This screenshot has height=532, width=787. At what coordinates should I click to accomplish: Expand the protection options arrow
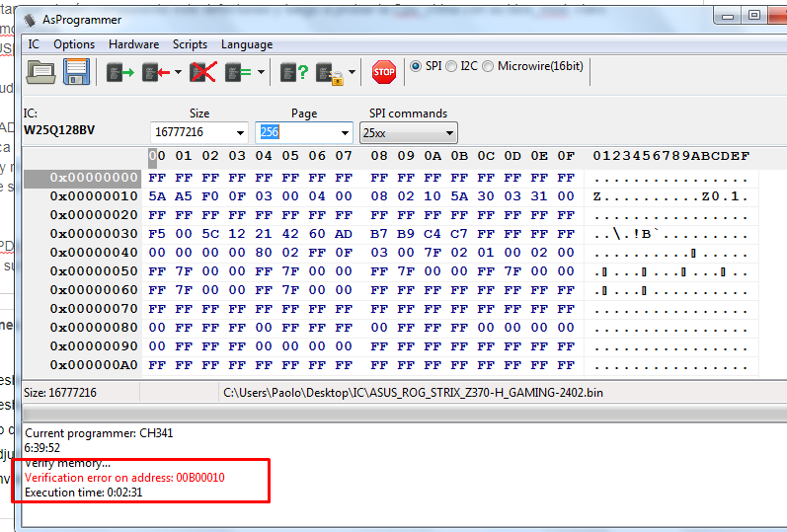(x=353, y=72)
